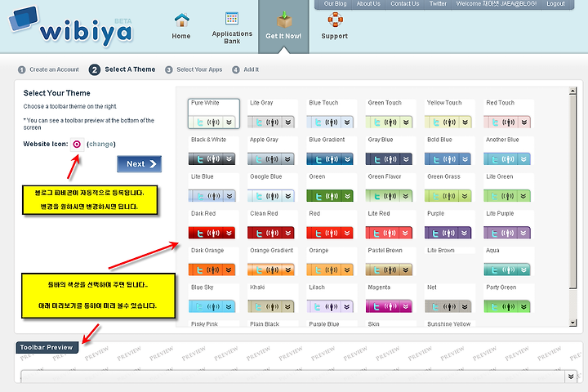Open the Applications Bank calendar icon
This screenshot has width=588, height=392.
point(231,19)
